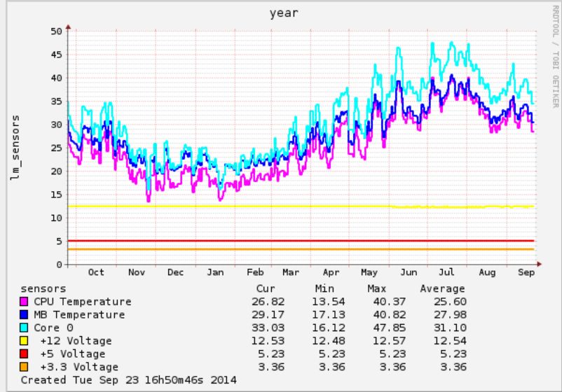Click the 'Max' column header
This screenshot has width=562, height=392.
(377, 288)
